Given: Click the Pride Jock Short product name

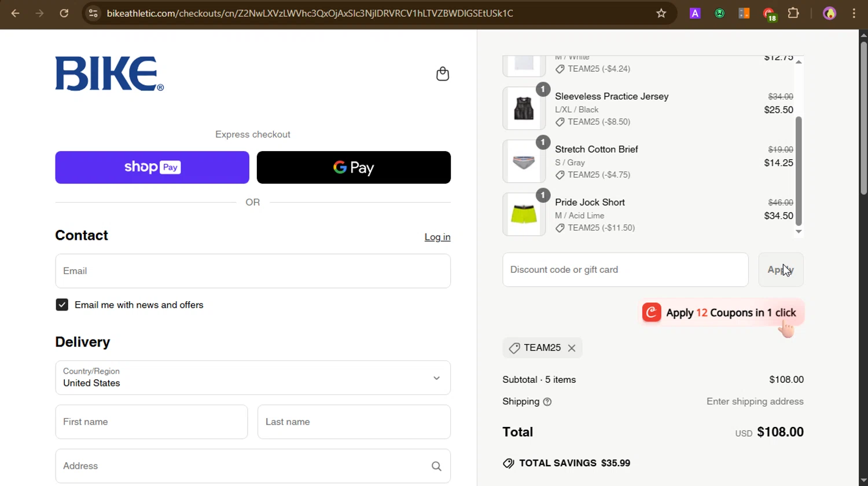Looking at the screenshot, I should [x=590, y=203].
